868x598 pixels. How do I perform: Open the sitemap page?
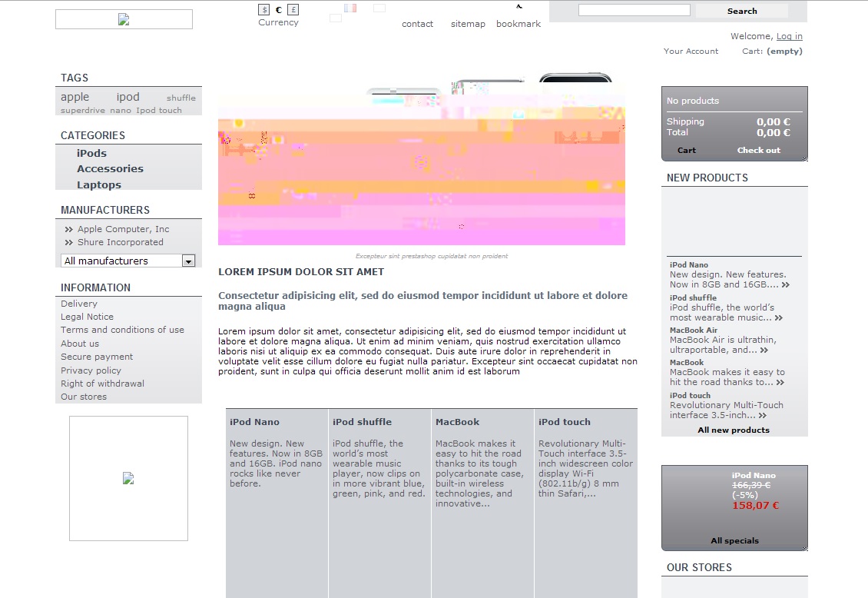(x=468, y=24)
